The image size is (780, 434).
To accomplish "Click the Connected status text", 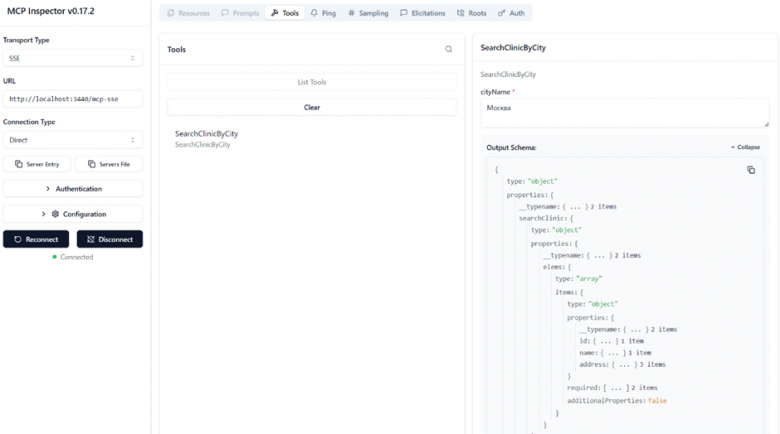I will (x=77, y=257).
